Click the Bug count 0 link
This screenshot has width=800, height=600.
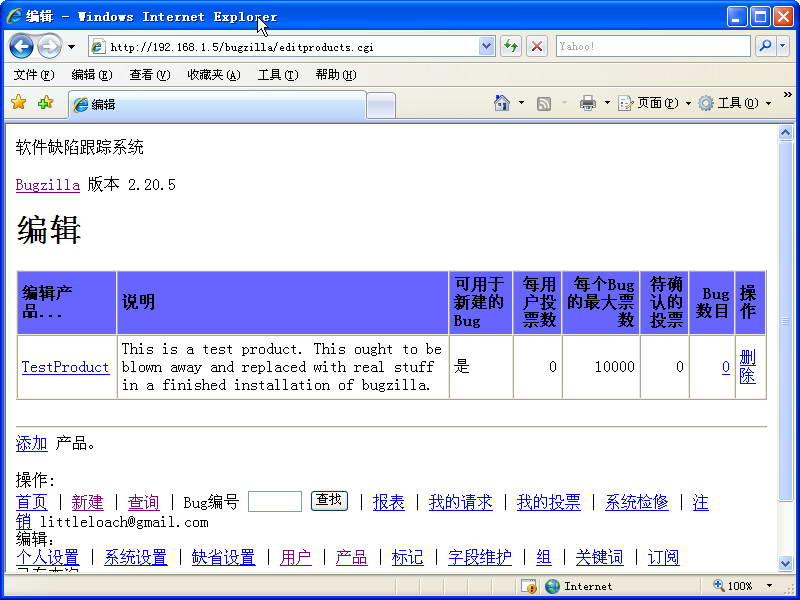[726, 367]
